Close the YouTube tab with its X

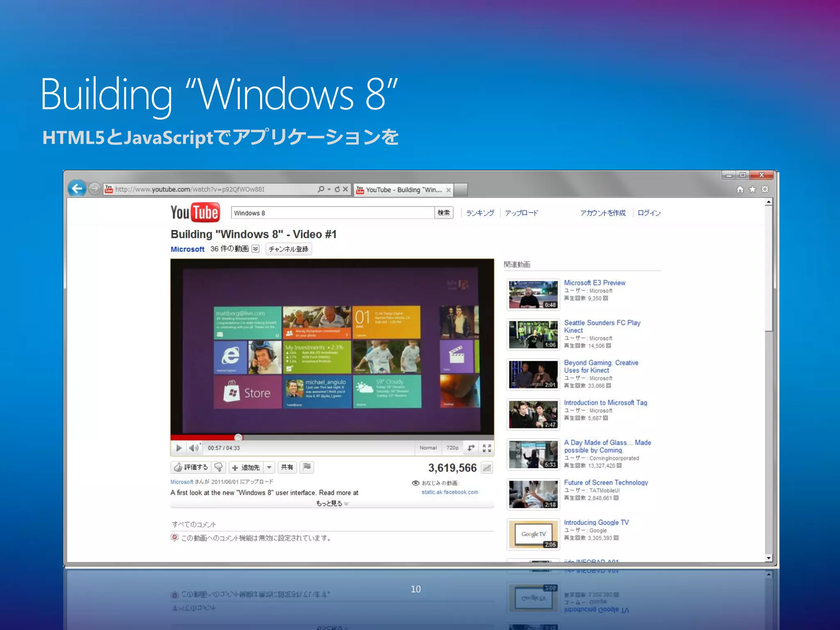tap(448, 190)
